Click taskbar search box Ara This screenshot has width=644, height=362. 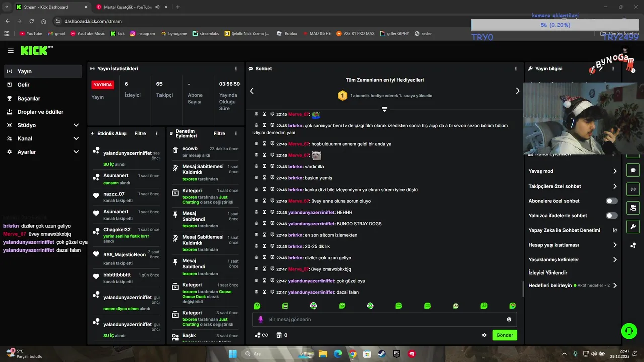[x=277, y=354]
